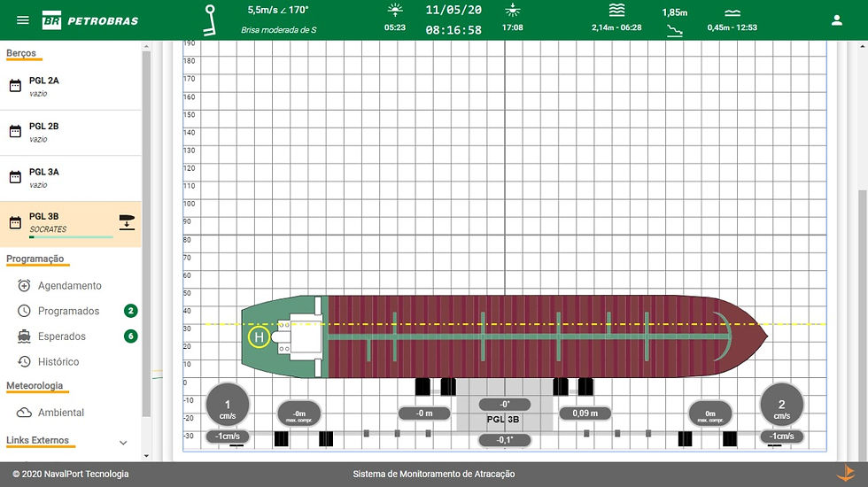Click the Programação section heading
The width and height of the screenshot is (868, 487).
pyautogui.click(x=35, y=259)
